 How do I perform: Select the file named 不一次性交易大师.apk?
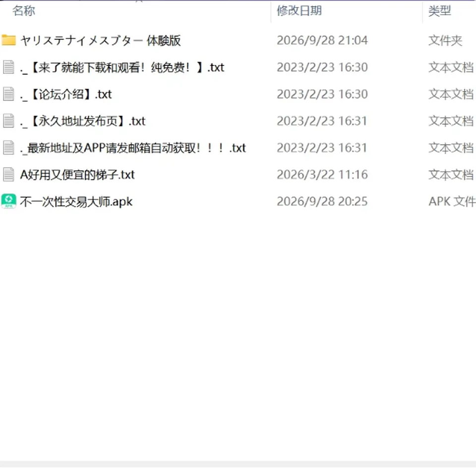click(x=76, y=201)
